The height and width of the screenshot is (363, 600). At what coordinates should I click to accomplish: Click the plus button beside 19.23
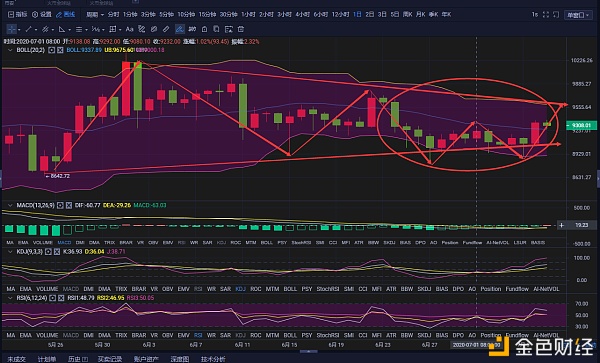[561, 225]
